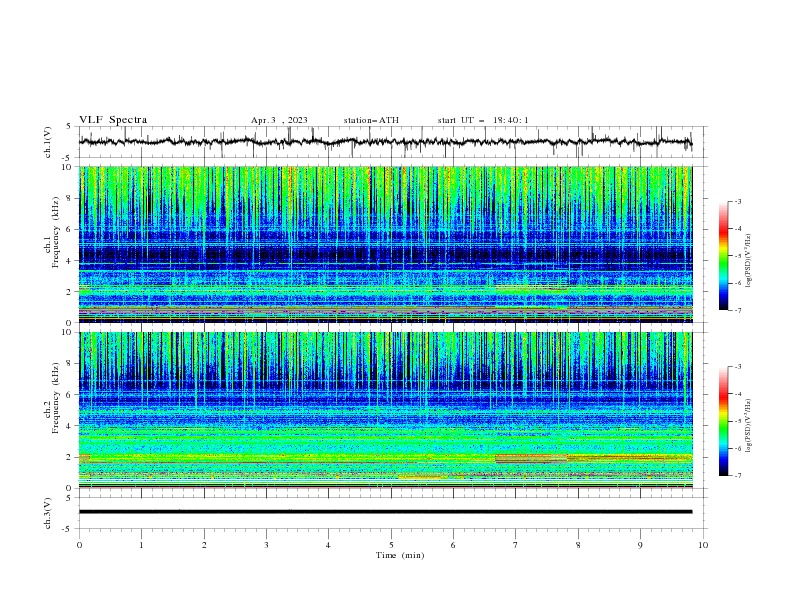Click the ch.1 spectrogram panel
Viewport: 792px width, 612px height.
(x=385, y=244)
